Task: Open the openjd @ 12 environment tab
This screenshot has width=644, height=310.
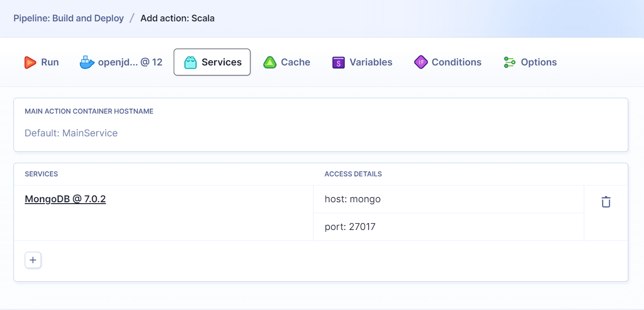Action: click(121, 62)
